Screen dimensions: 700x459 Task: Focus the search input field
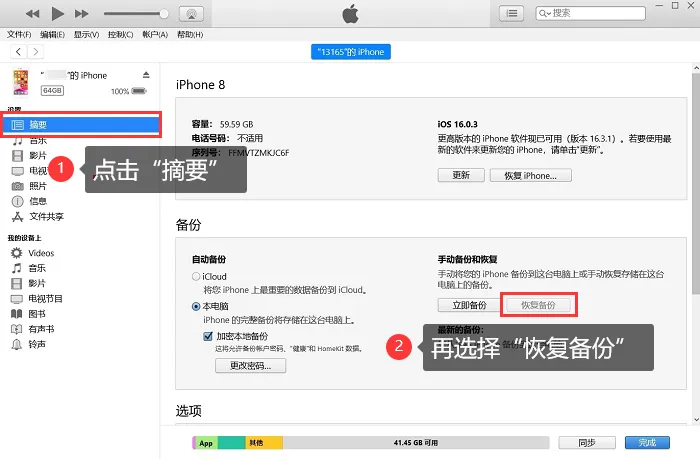coord(591,13)
